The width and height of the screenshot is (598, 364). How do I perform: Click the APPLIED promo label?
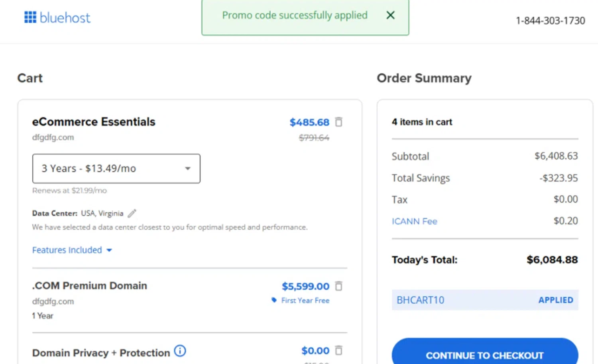click(555, 300)
